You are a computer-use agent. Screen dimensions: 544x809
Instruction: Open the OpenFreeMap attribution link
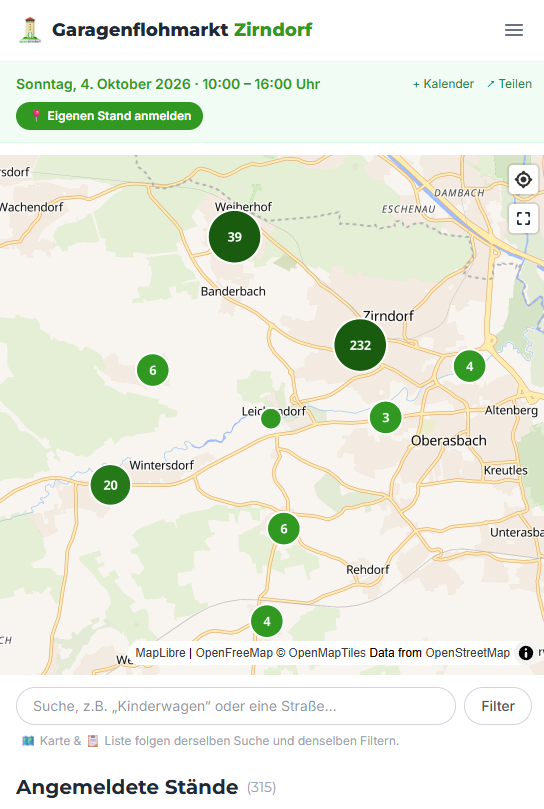234,653
